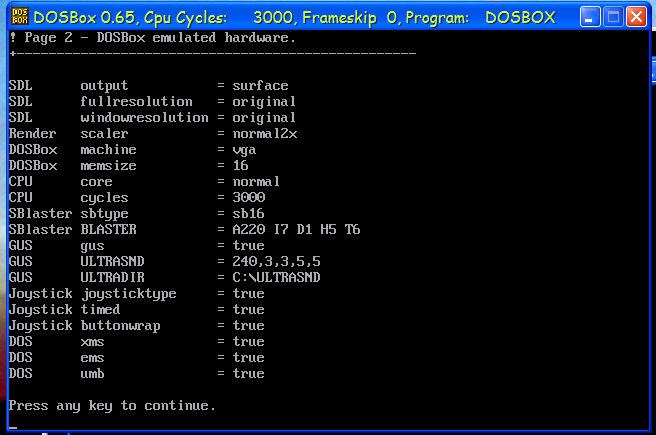This screenshot has width=656, height=435.
Task: Maximize the DOSBox window
Action: (x=614, y=17)
